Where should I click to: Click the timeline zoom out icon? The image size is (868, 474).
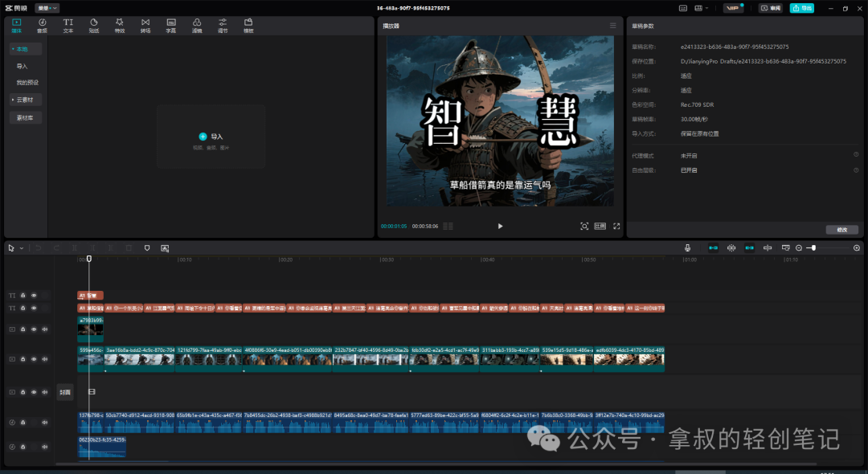799,247
